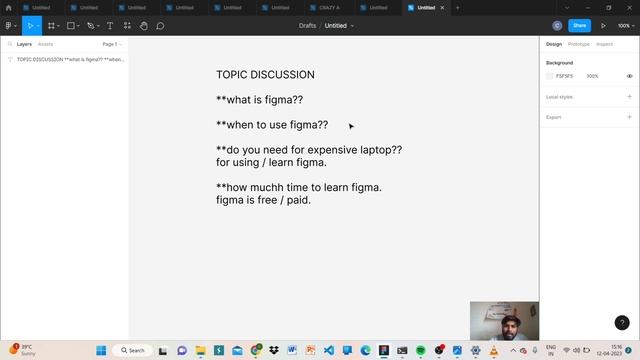Open the weather widget
The width and height of the screenshot is (640, 360).
[22, 350]
